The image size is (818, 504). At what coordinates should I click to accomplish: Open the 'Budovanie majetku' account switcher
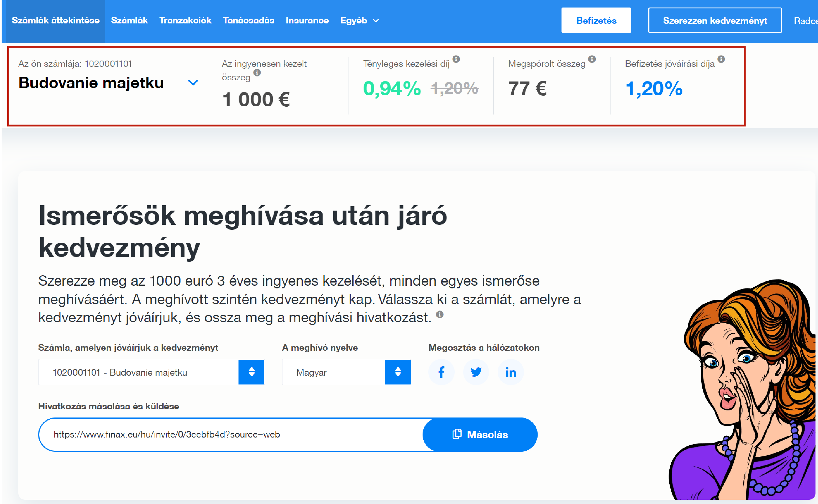193,83
